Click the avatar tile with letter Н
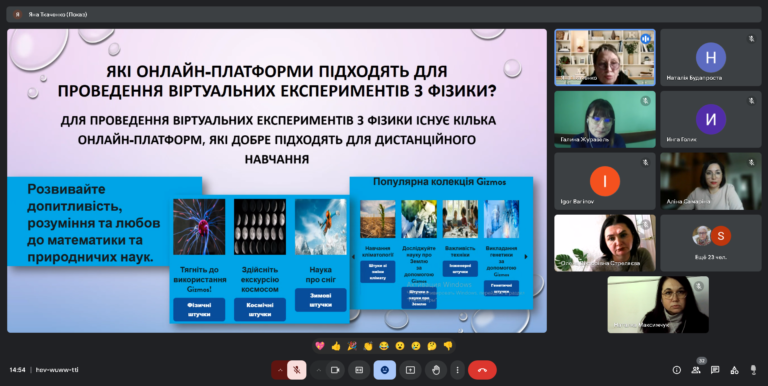 tap(711, 57)
